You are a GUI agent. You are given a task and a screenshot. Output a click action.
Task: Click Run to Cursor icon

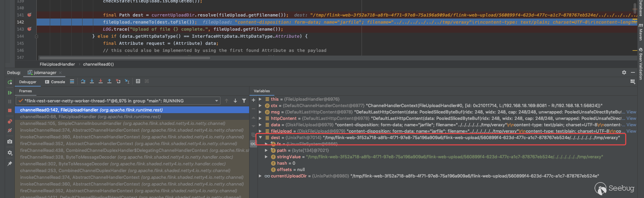[127, 81]
